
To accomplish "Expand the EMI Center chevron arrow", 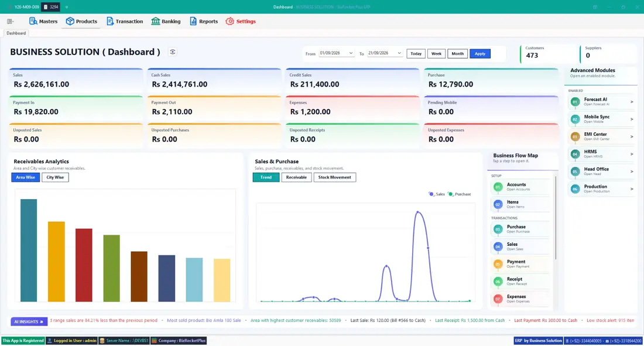I will (632, 136).
